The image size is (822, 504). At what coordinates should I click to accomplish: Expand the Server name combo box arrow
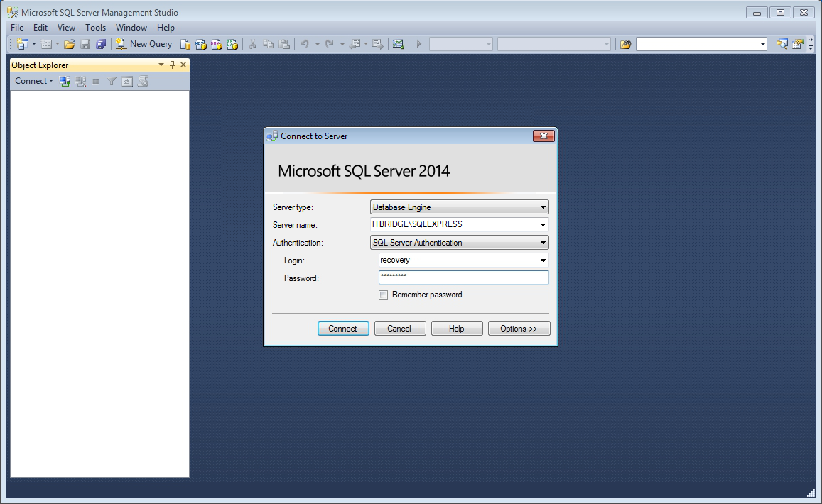pyautogui.click(x=543, y=225)
